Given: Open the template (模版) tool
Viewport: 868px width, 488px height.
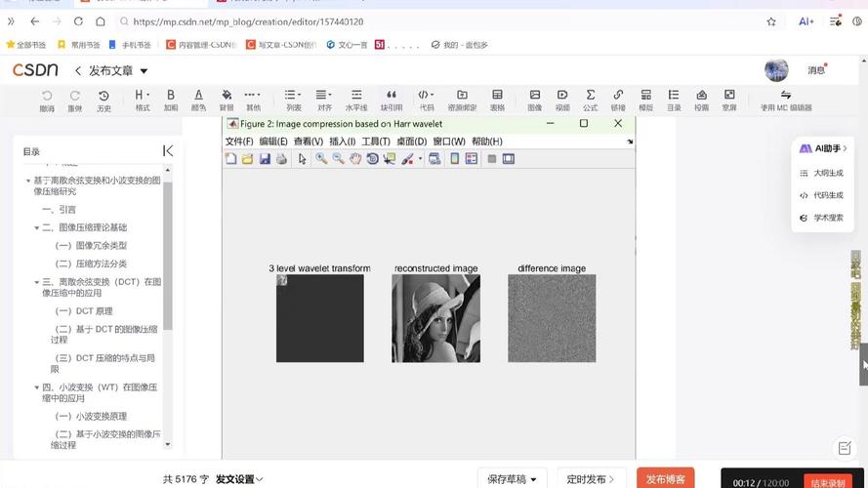Looking at the screenshot, I should pos(646,101).
